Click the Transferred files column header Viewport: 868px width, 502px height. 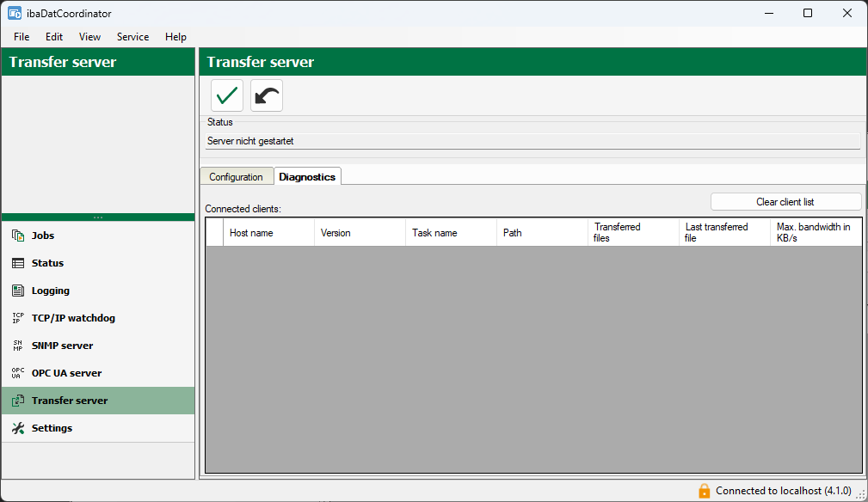(633, 233)
